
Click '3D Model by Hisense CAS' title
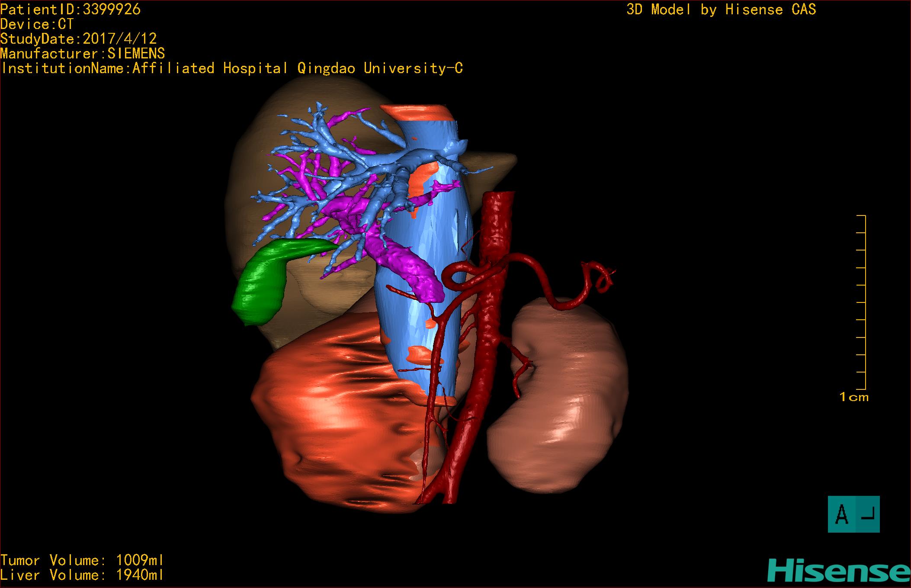pyautogui.click(x=721, y=10)
